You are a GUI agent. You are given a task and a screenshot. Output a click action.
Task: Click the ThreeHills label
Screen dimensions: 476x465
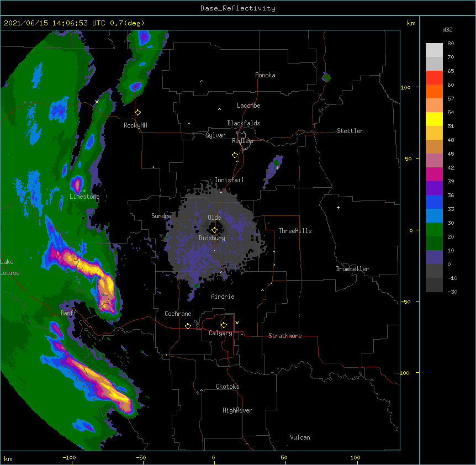pyautogui.click(x=295, y=231)
